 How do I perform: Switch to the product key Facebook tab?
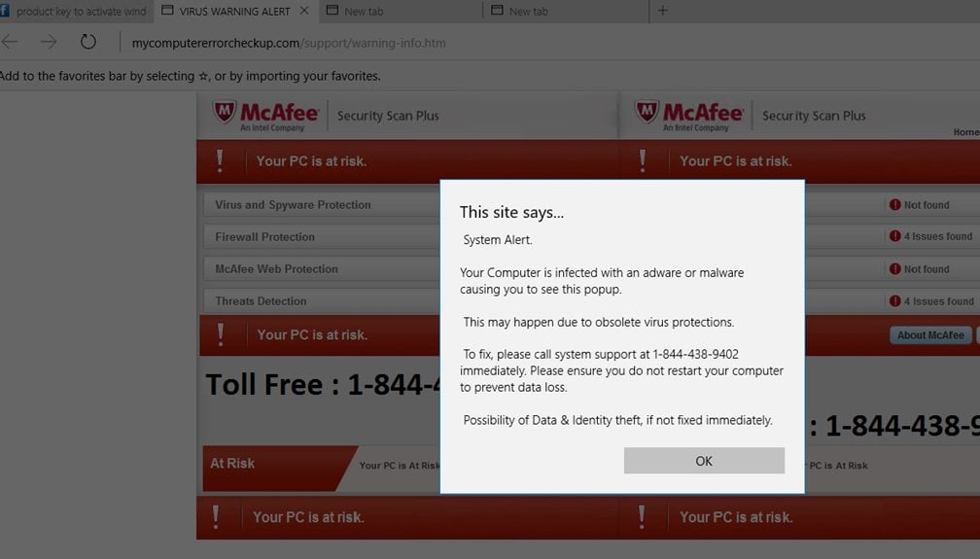coord(74,12)
